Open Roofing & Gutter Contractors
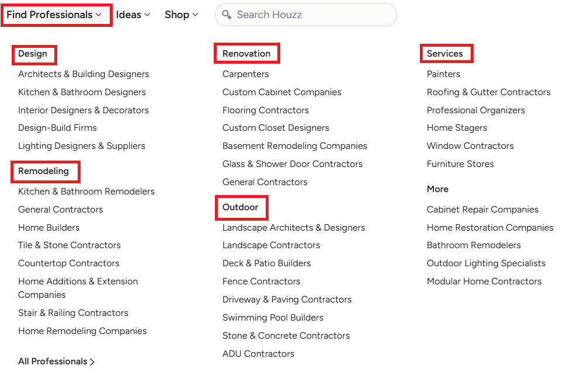 489,92
